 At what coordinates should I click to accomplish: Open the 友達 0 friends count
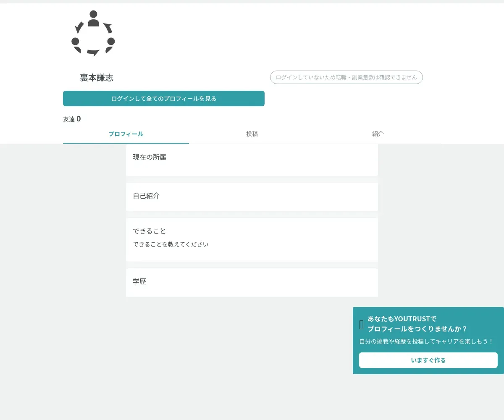point(72,119)
